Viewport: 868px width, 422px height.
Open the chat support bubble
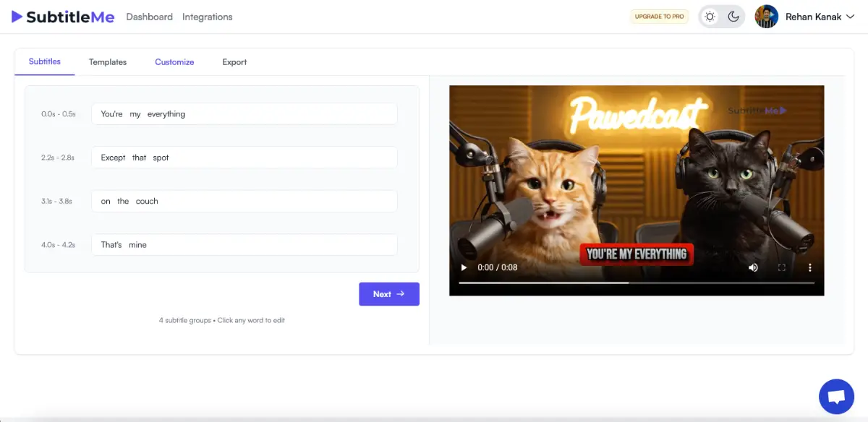click(x=836, y=396)
